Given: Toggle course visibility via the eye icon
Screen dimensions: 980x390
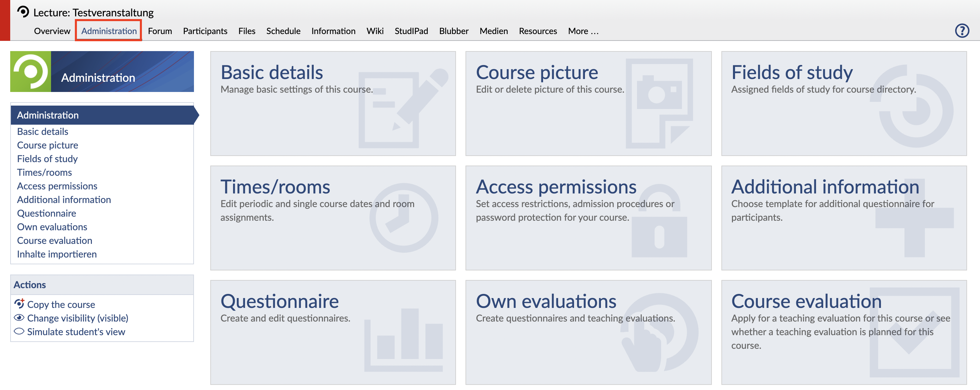Looking at the screenshot, I should point(19,318).
